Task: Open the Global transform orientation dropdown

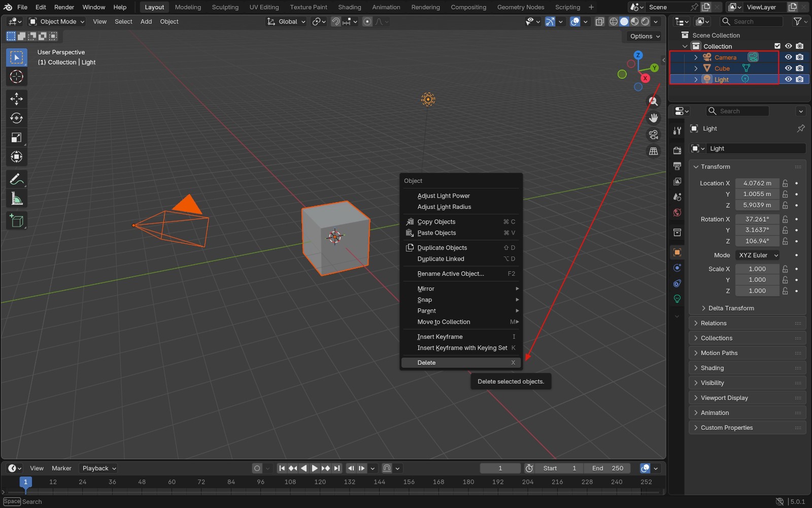Action: (x=287, y=21)
